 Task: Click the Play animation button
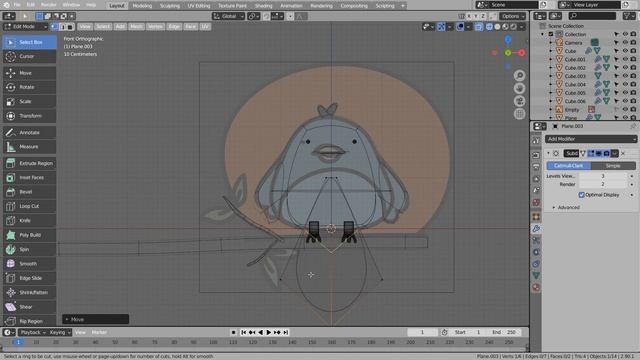click(269, 333)
